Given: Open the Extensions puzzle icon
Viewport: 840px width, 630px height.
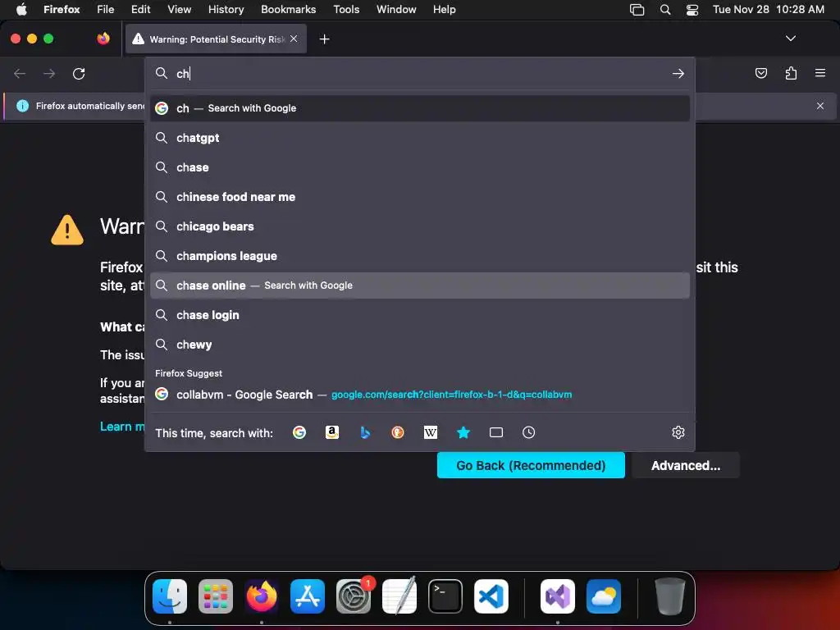Looking at the screenshot, I should point(791,73).
